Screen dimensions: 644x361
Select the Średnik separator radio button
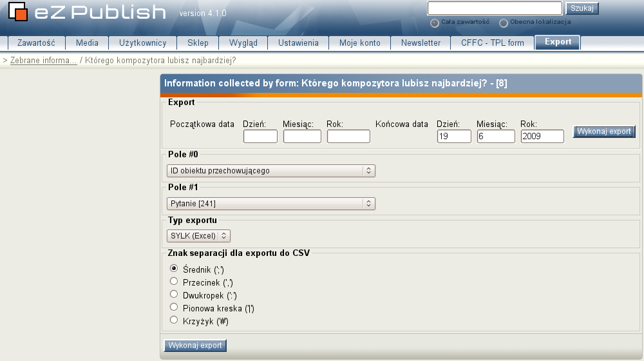point(173,268)
